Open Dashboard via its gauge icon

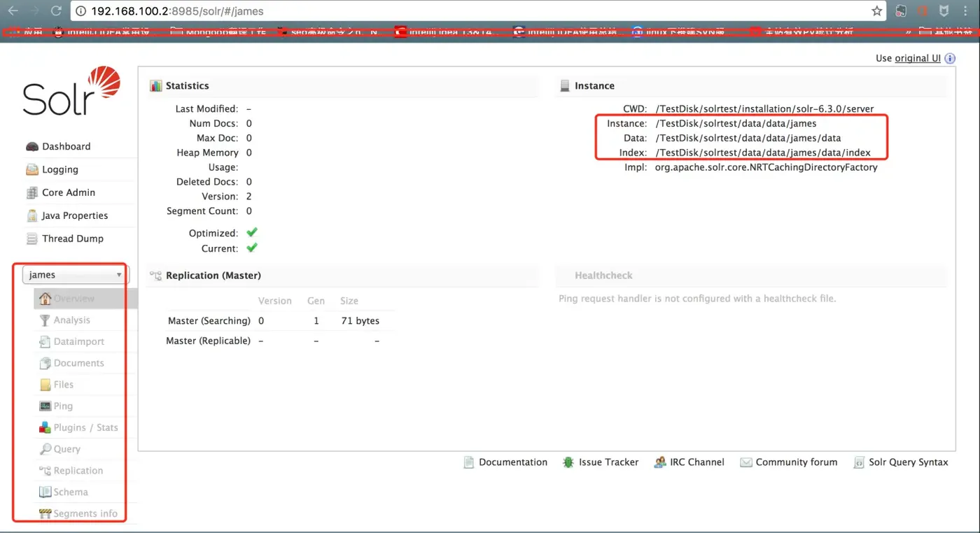tap(32, 146)
